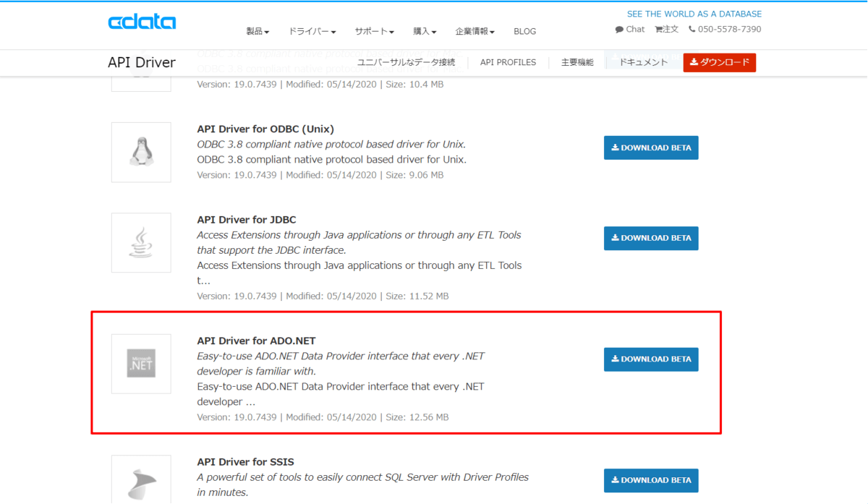Click the 'API Driver for ODBC (Unix)' title

265,129
